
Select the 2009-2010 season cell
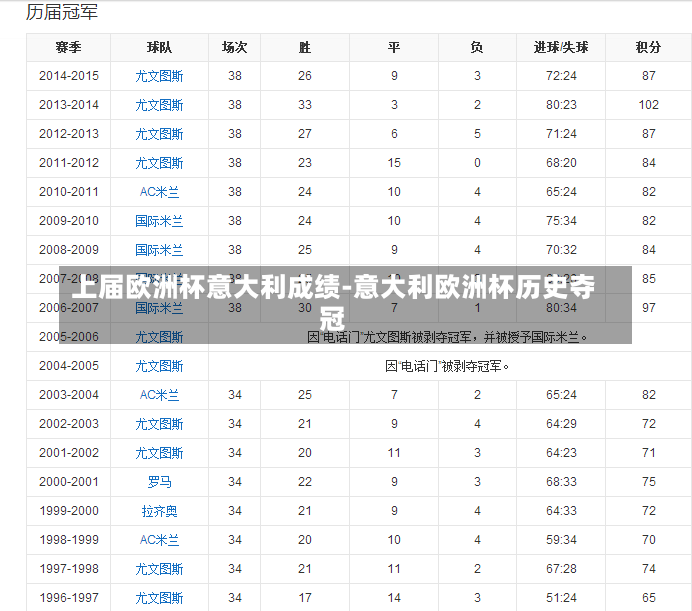point(68,221)
